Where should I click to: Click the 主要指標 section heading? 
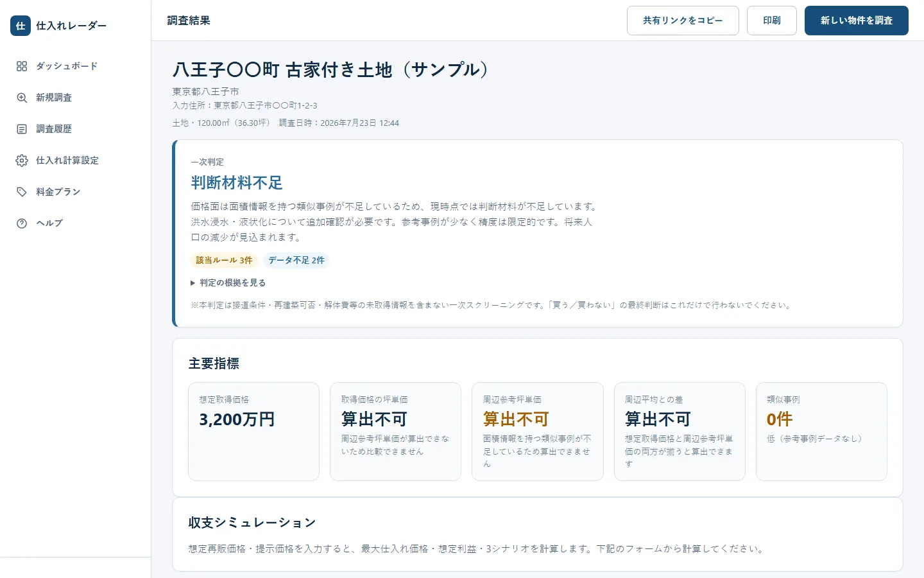click(x=214, y=363)
